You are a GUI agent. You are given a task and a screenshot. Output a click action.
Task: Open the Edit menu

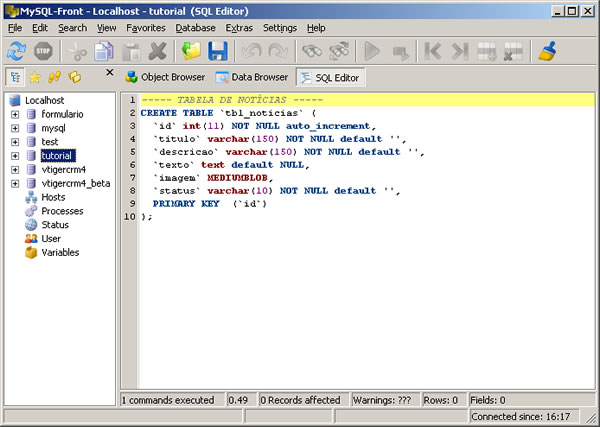click(x=40, y=28)
